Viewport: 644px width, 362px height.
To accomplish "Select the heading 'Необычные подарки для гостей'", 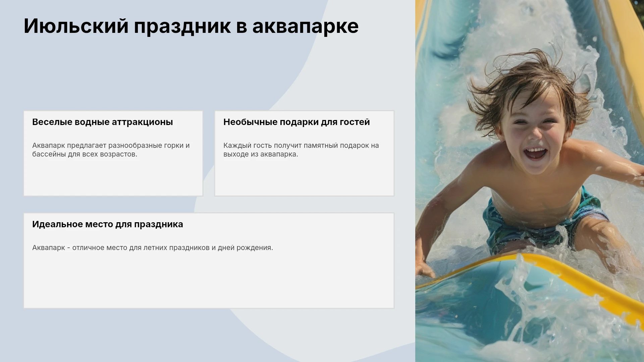I will 297,122.
